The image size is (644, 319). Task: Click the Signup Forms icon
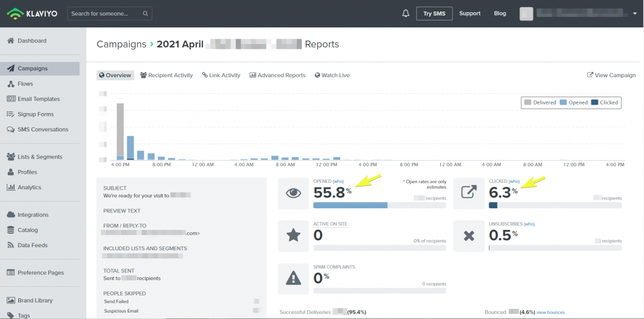11,114
